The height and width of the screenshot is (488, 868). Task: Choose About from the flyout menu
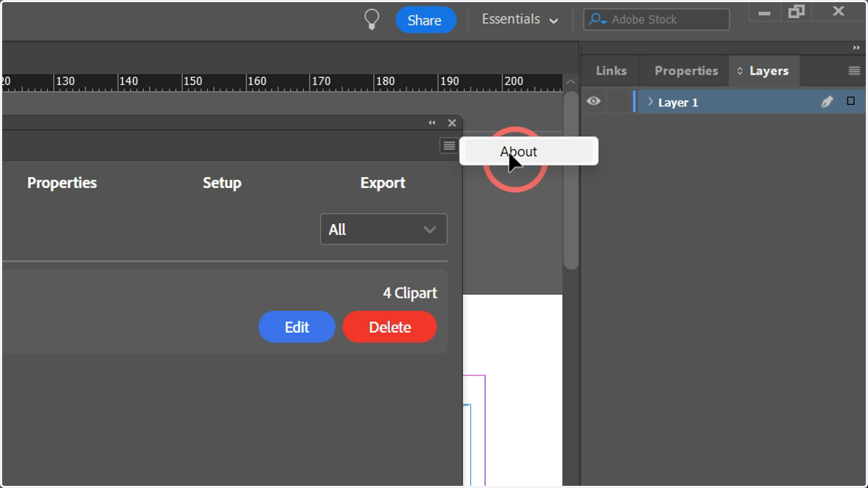point(529,151)
